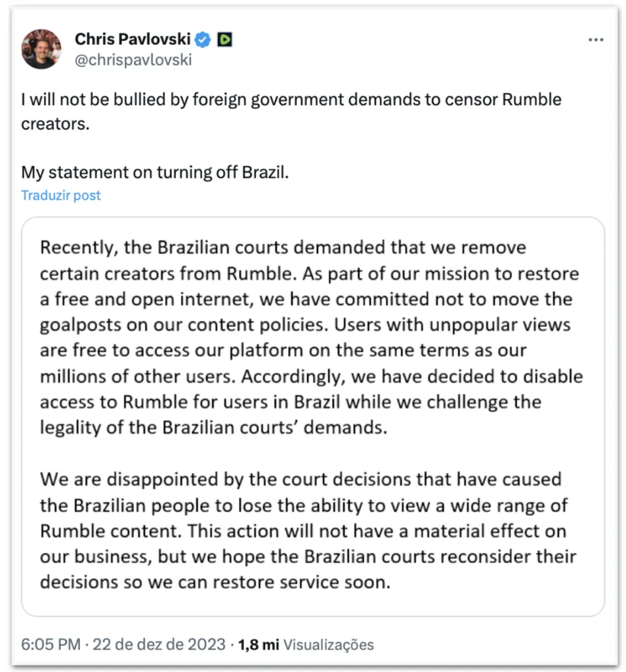Click the Traduzir post link
626x672 pixels.
tap(61, 196)
